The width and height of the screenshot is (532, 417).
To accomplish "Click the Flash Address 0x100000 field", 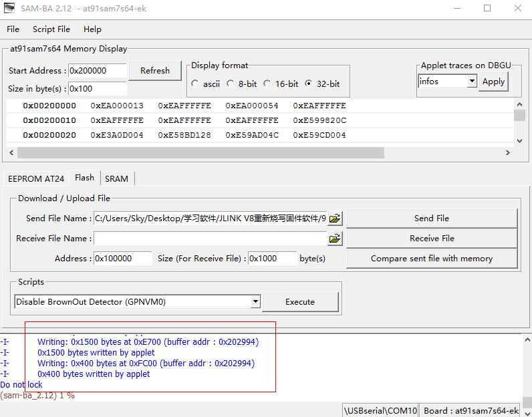I will [123, 259].
